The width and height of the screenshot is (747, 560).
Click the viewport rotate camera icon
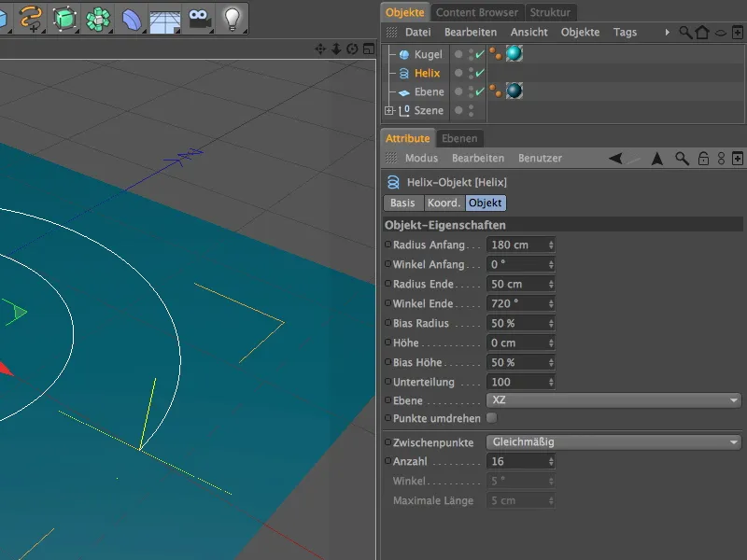tap(352, 49)
